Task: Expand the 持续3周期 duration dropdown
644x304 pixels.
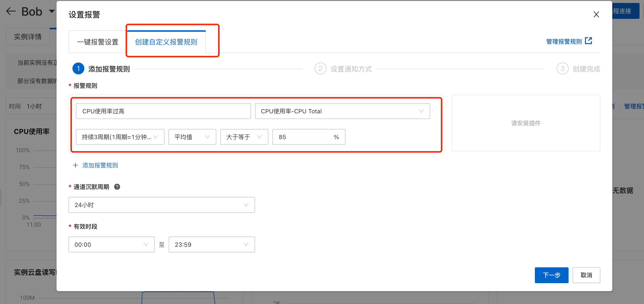Action: point(120,137)
